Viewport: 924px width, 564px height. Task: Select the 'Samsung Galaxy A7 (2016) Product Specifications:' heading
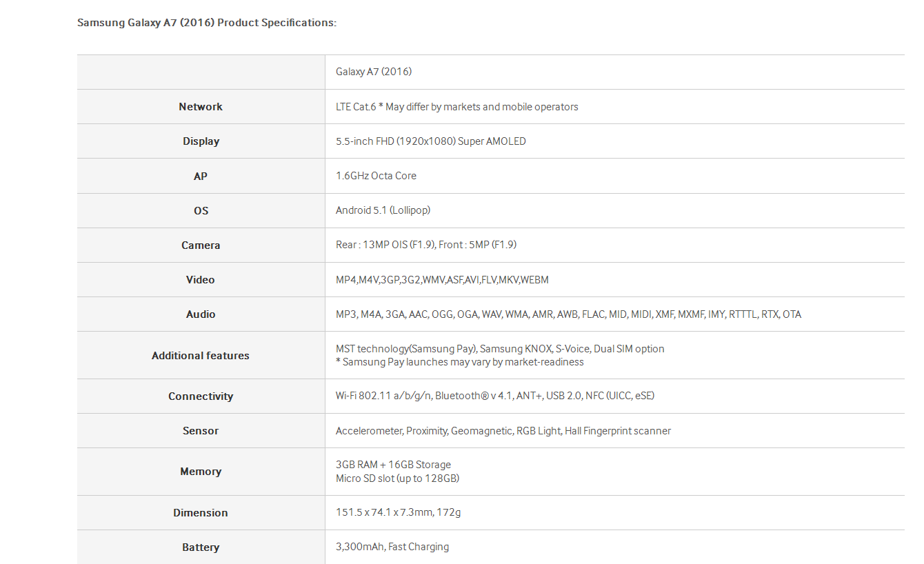tap(207, 23)
